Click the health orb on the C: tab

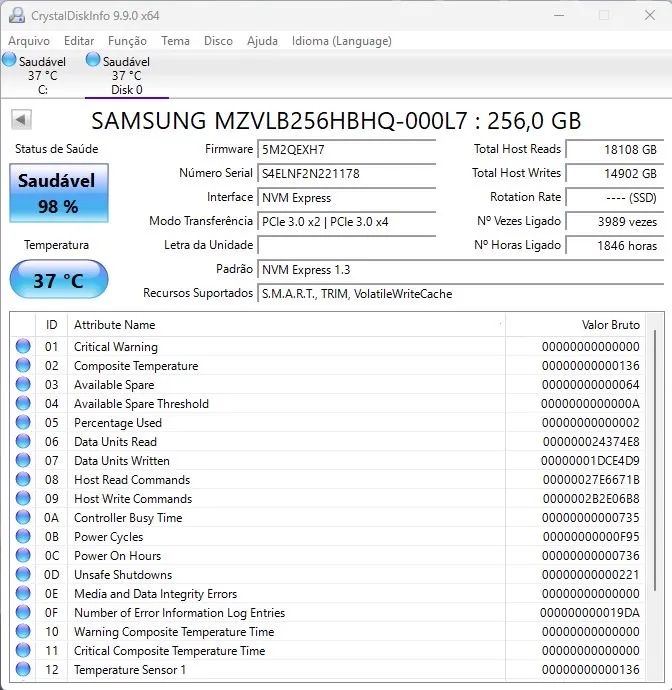(x=9, y=59)
